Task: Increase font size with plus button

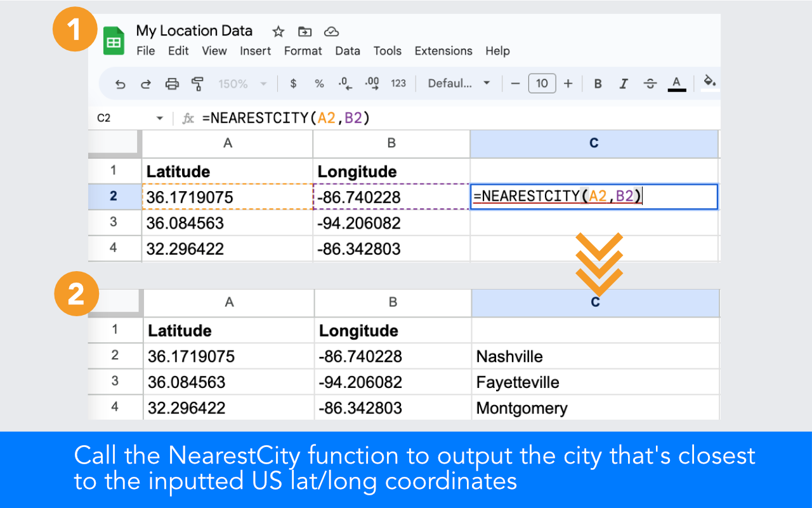Action: 568,83
